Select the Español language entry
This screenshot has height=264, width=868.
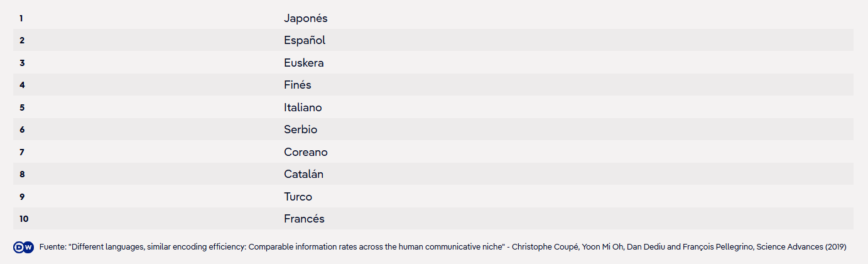pyautogui.click(x=305, y=41)
